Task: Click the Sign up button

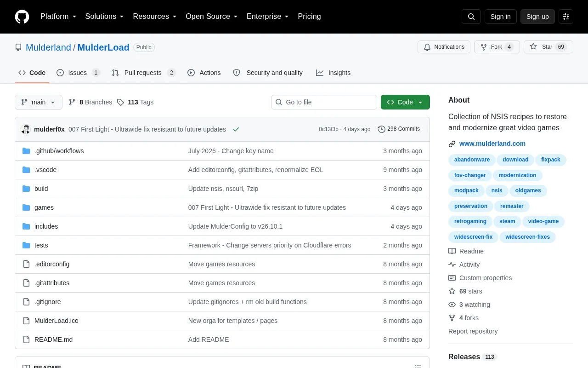Action: [537, 17]
